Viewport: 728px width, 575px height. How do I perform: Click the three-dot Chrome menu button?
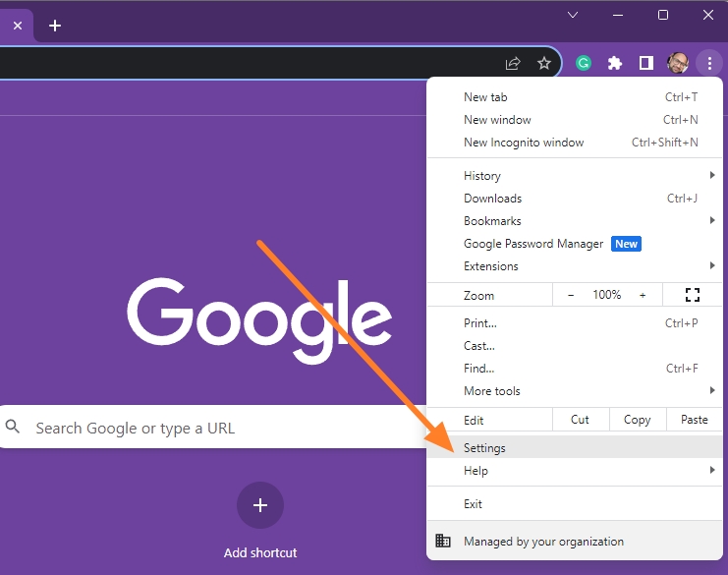pyautogui.click(x=709, y=63)
